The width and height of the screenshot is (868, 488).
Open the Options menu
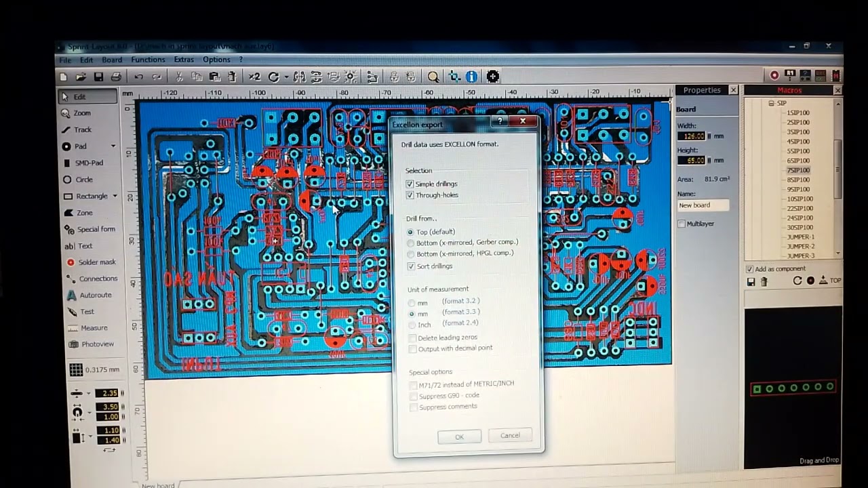point(216,60)
